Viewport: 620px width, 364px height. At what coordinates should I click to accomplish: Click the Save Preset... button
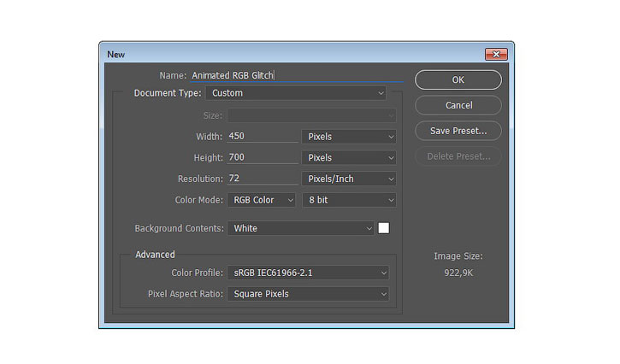click(458, 131)
